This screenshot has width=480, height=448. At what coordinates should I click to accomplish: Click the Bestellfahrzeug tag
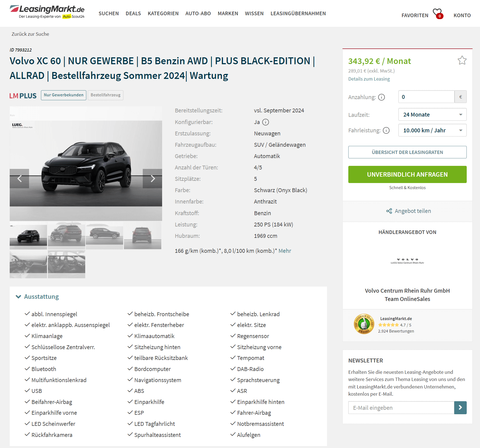tap(106, 95)
